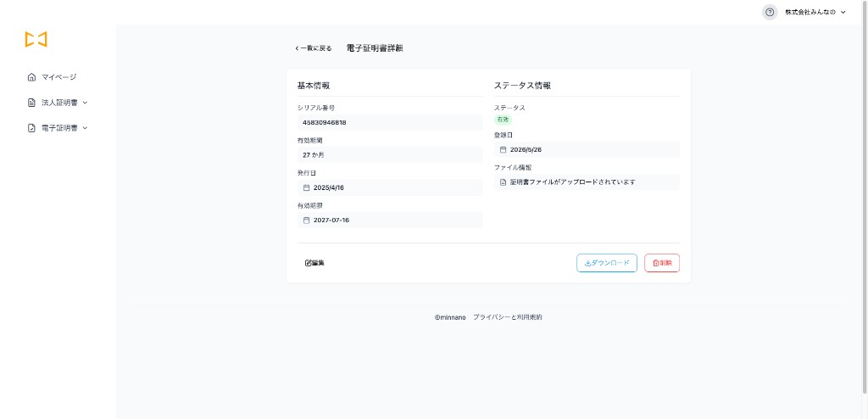Click the home icon beside マイページ
The height and width of the screenshot is (419, 868).
[x=31, y=77]
